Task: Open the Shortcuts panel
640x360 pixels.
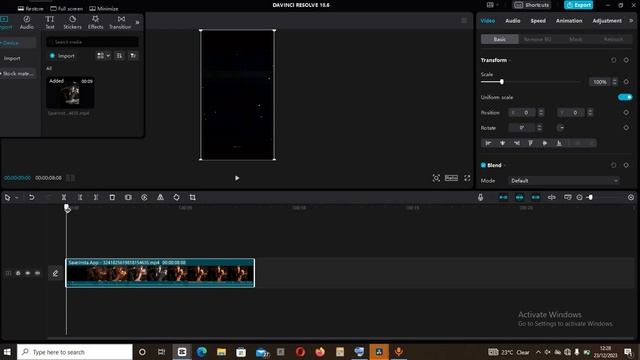Action: click(531, 5)
